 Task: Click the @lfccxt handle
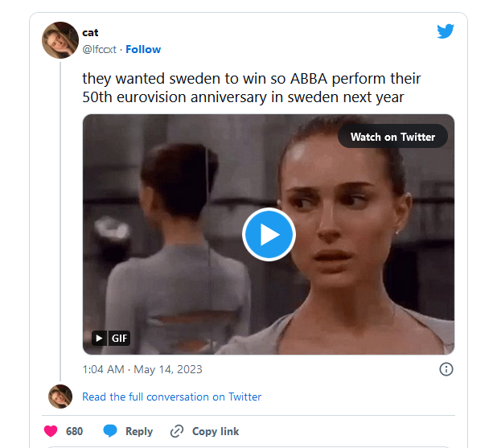[99, 49]
